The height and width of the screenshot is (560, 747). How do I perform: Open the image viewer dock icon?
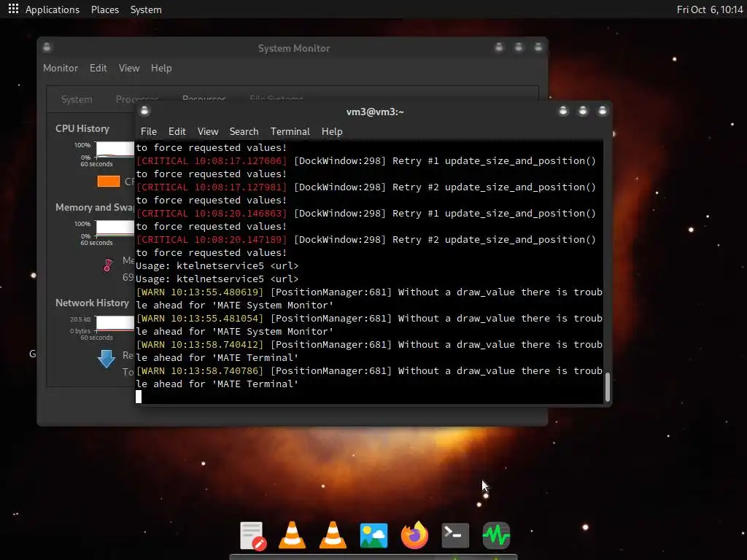(x=373, y=536)
